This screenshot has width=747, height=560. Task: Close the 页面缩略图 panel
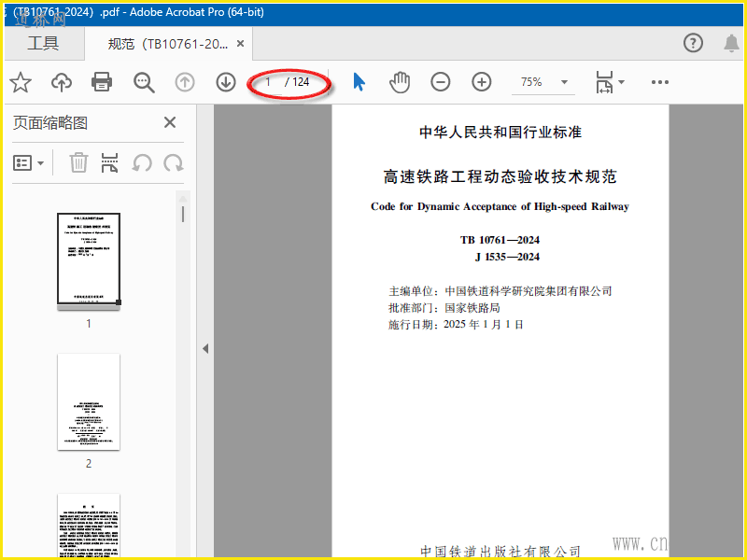(x=170, y=122)
